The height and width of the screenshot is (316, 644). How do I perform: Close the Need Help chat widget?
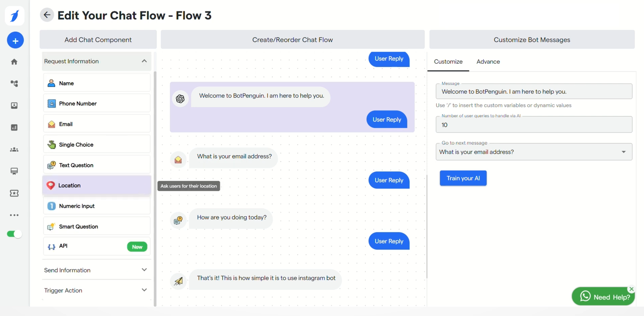pos(632,289)
